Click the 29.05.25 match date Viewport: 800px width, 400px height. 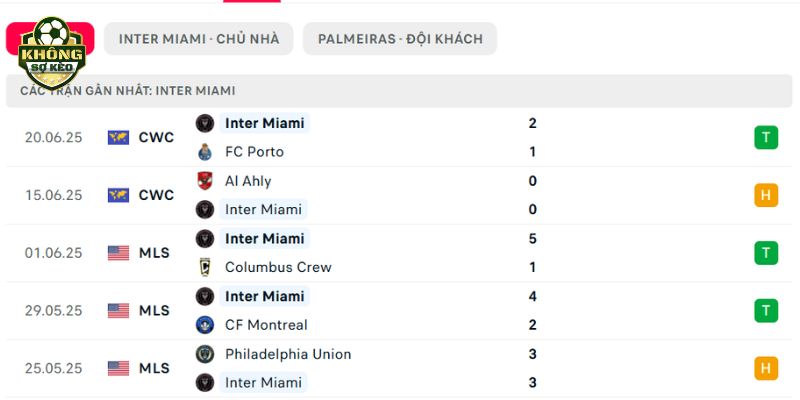54,311
